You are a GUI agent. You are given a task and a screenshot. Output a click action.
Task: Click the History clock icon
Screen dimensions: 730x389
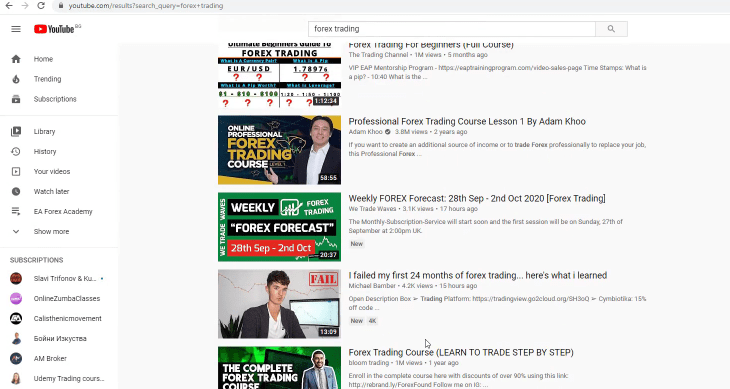16,152
